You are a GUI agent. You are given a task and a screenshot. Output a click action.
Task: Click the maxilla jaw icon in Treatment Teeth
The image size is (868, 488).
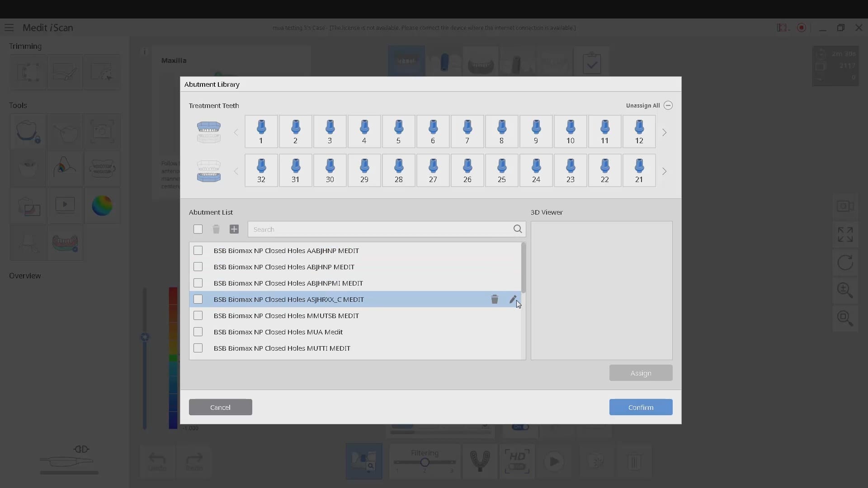click(209, 132)
